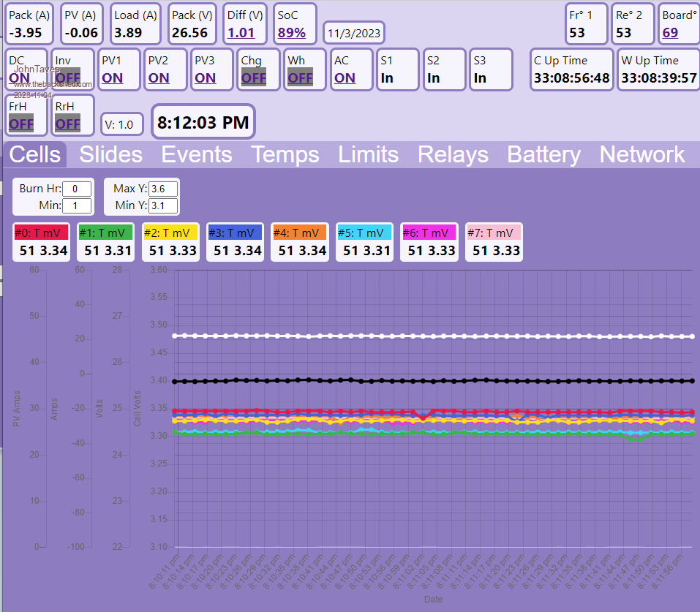Click the Diff (V) 1.01 link
700x612 pixels.
click(241, 33)
